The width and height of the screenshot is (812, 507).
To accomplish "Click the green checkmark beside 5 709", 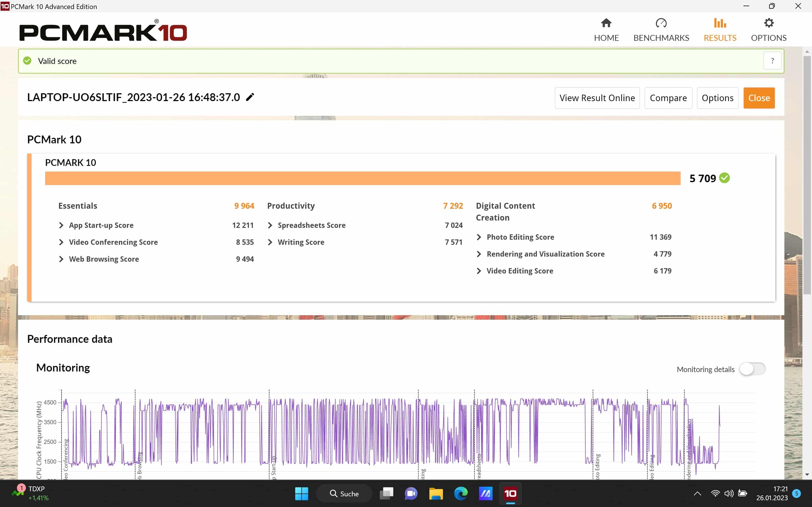I will coord(725,178).
